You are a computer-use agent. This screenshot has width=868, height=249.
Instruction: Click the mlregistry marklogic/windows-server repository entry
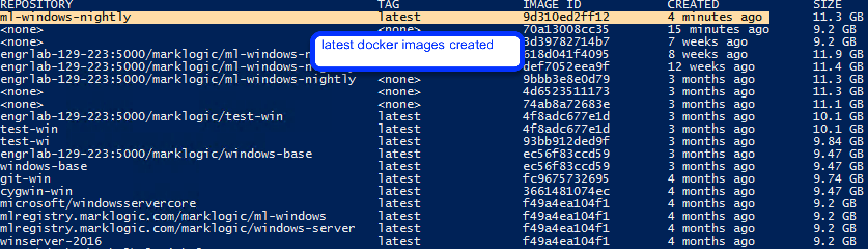(177, 229)
